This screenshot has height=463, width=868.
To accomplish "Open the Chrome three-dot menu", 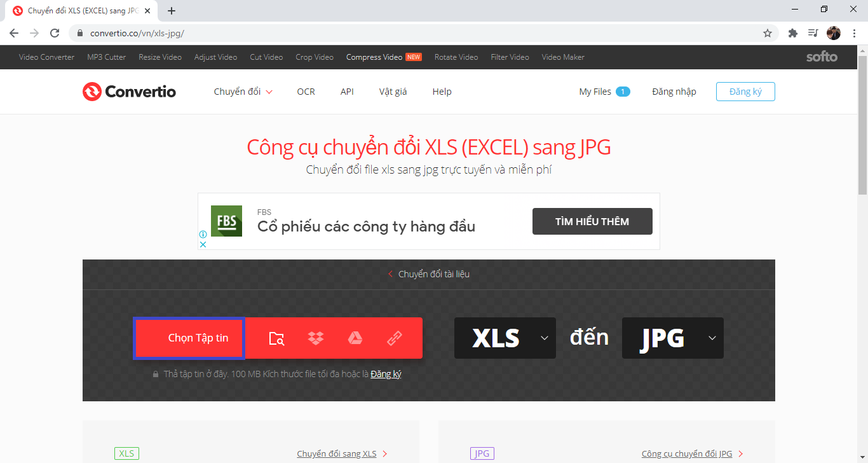I will point(854,33).
